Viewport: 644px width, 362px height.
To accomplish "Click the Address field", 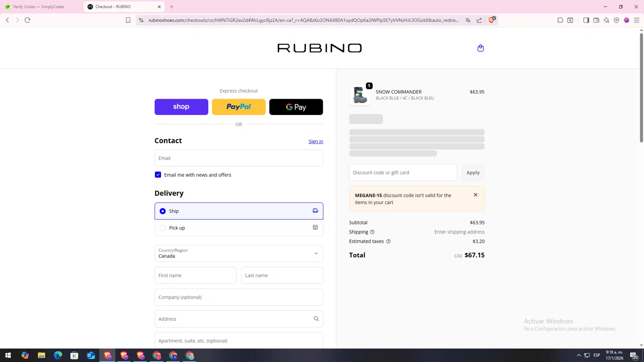I will coord(239,319).
